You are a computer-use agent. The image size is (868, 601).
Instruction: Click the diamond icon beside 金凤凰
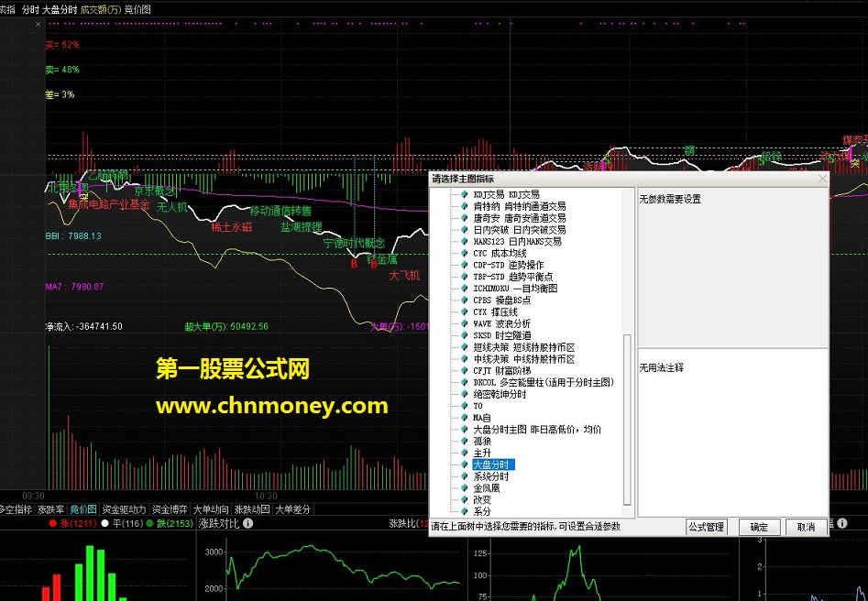click(465, 488)
